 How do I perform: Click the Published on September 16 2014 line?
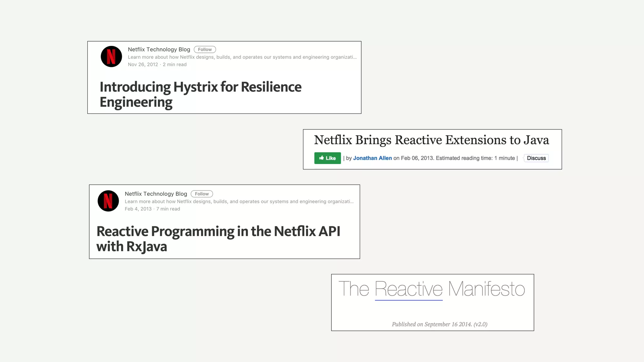(439, 324)
